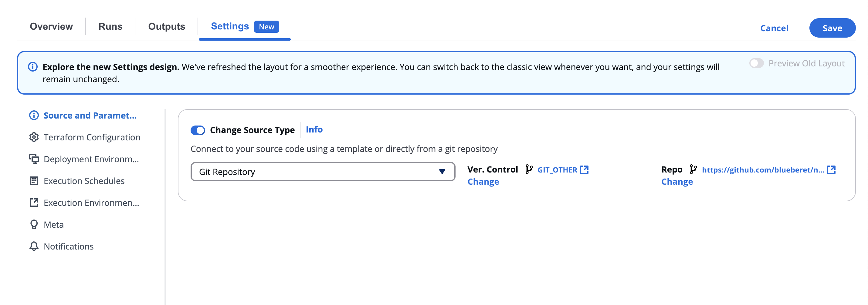Click the calendar icon for Execution Schedules
Viewport: 868px width, 305px height.
click(33, 181)
